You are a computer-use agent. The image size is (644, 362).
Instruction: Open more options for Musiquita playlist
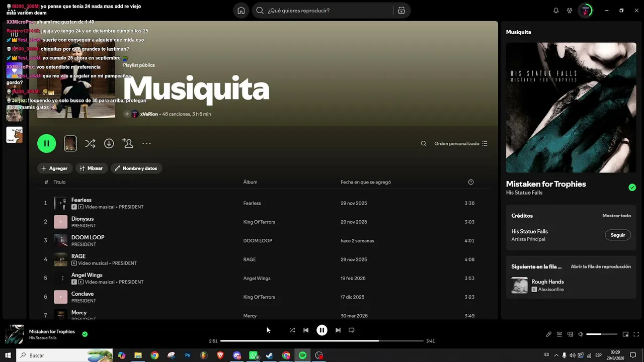pos(146,144)
